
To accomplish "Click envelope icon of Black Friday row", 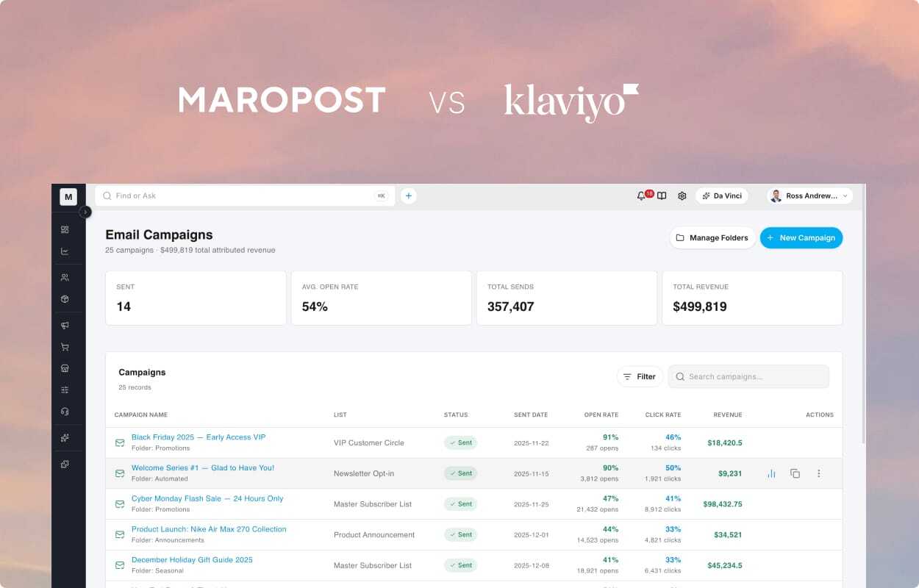I will 120,442.
